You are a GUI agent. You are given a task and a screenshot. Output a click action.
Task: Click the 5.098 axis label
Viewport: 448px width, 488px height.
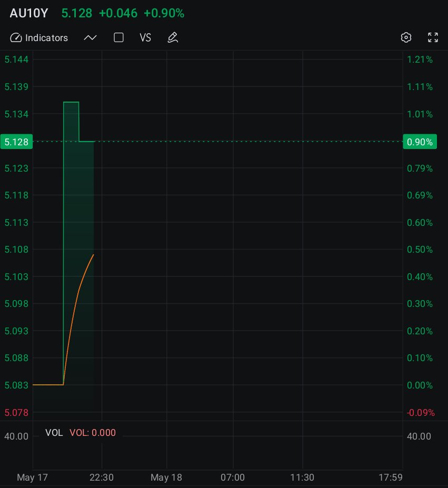[16, 303]
